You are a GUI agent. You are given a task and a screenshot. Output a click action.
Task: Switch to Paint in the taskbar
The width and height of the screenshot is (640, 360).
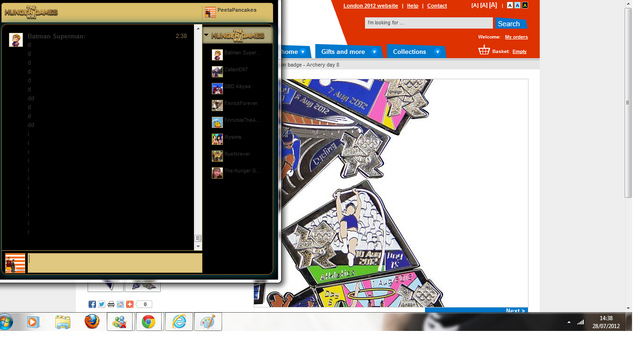208,322
